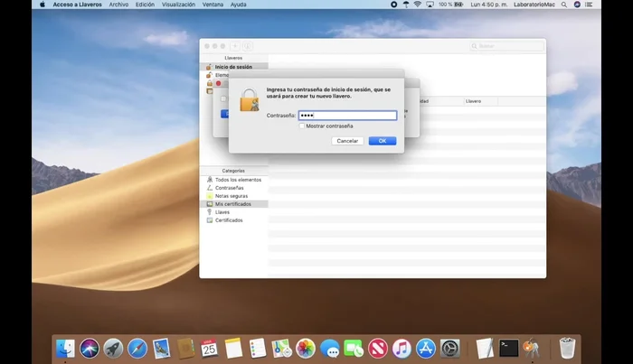Click the search field in Keychain window

point(506,46)
